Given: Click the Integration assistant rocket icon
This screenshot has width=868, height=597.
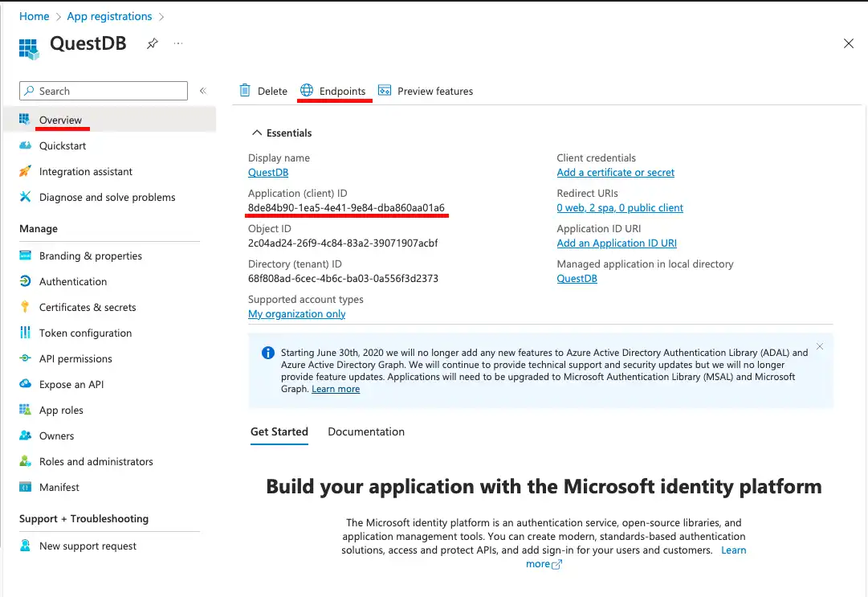Looking at the screenshot, I should pyautogui.click(x=25, y=171).
